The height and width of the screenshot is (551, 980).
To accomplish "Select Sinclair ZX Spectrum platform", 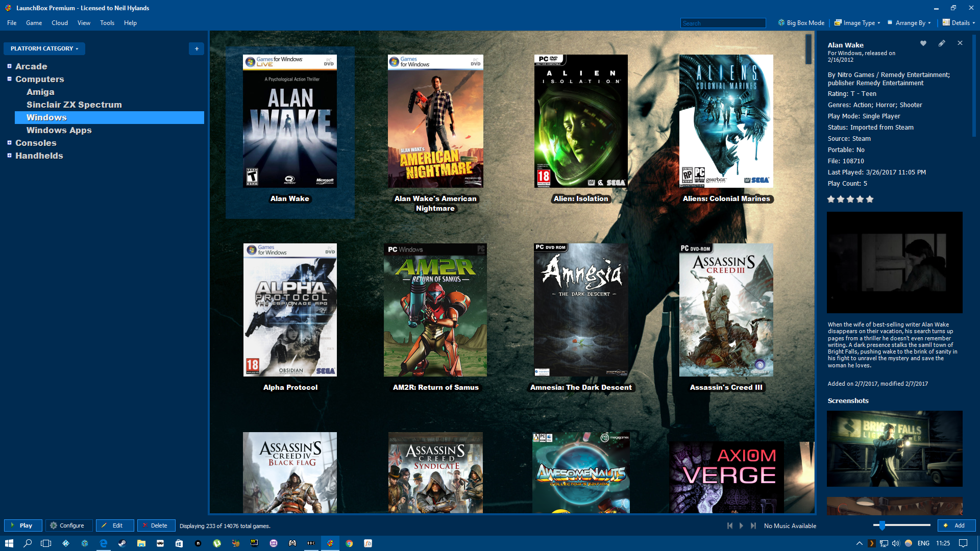I will click(x=74, y=105).
